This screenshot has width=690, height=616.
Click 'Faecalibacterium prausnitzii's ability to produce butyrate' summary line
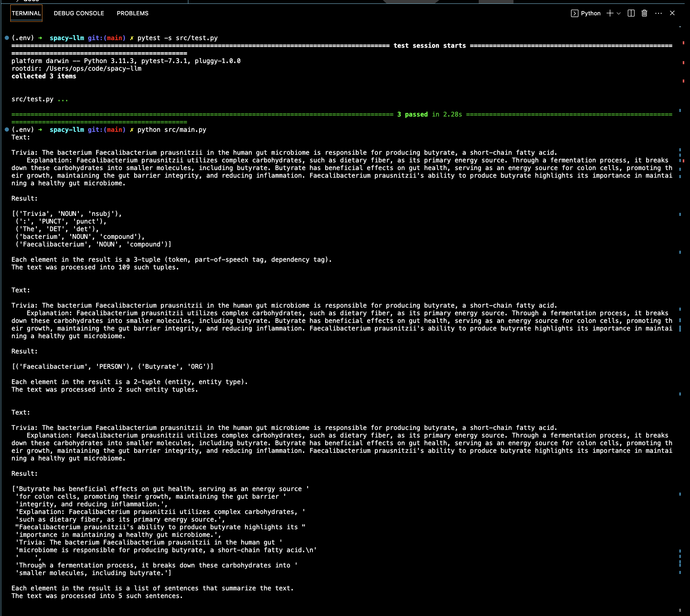[x=160, y=527]
